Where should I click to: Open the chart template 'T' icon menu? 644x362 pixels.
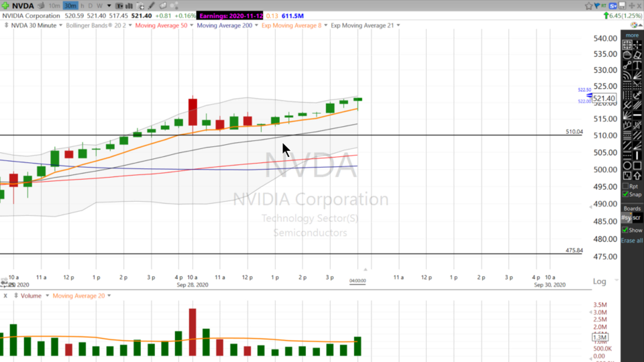(x=119, y=6)
